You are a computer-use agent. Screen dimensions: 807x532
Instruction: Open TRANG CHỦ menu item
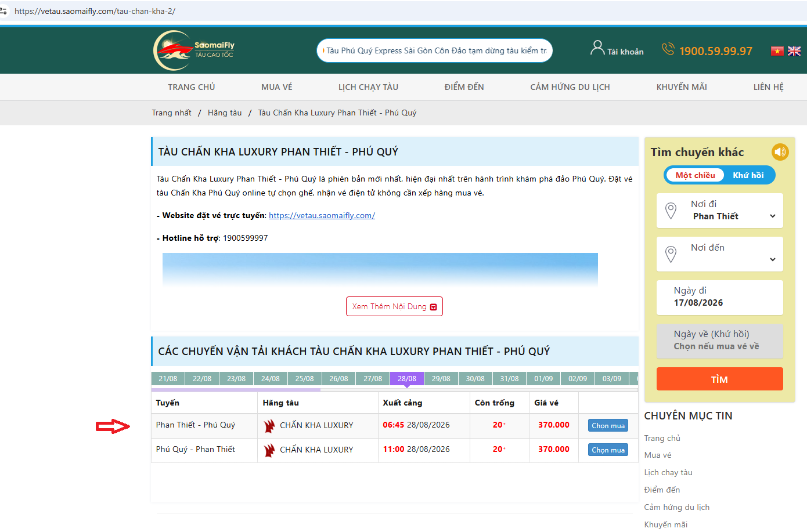[192, 87]
